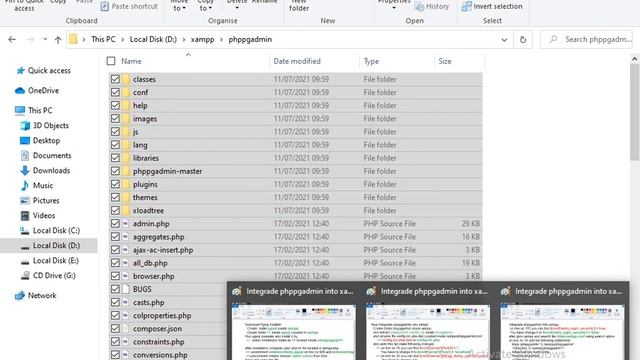
Task: Sort by the Size column header
Action: pos(445,61)
